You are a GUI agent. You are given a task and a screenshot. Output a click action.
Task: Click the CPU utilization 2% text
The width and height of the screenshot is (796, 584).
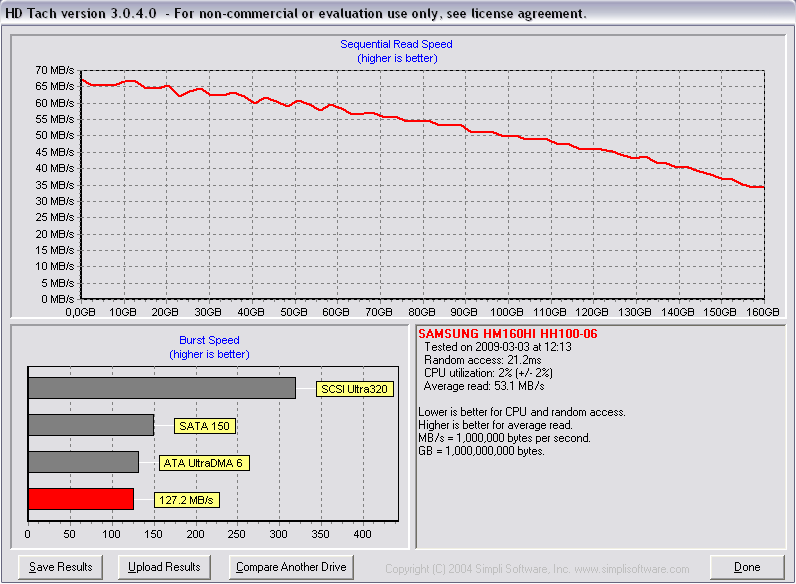pos(488,372)
